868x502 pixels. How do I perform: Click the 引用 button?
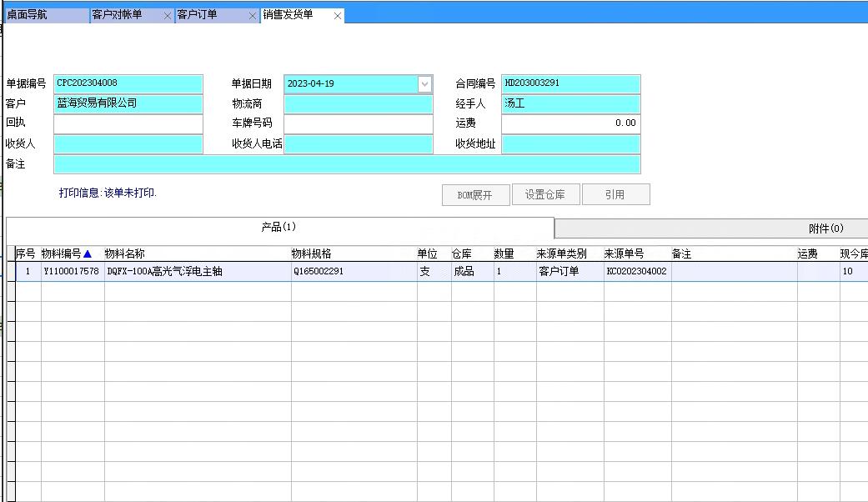tap(616, 194)
